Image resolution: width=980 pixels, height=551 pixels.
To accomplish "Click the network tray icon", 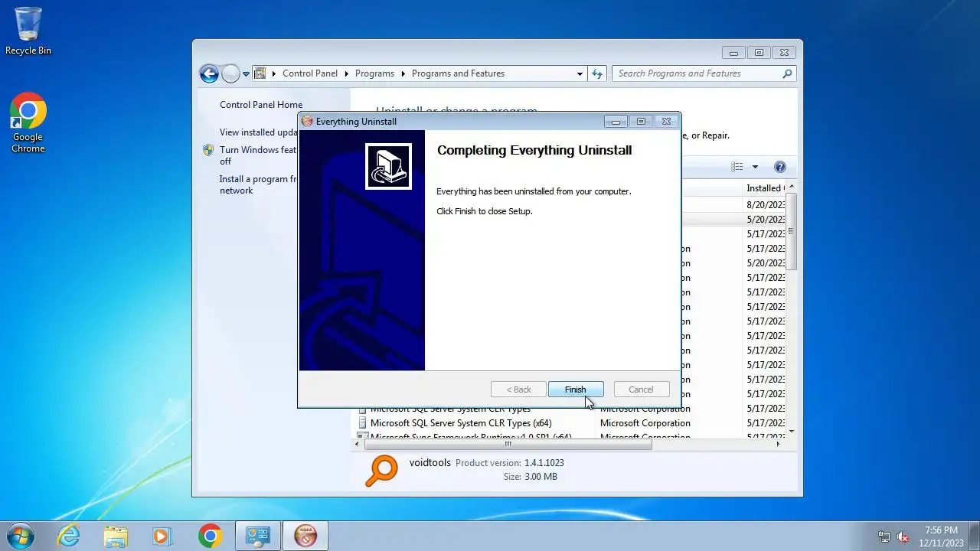I will coord(884,536).
